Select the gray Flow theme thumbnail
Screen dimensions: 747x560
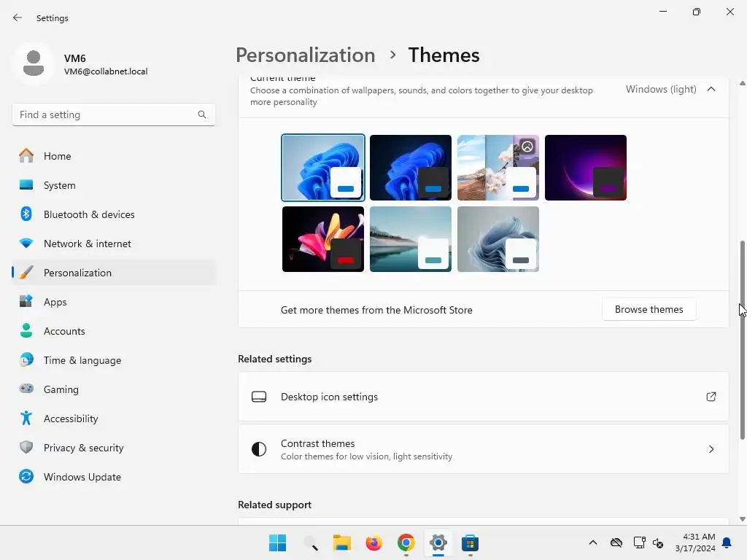498,239
